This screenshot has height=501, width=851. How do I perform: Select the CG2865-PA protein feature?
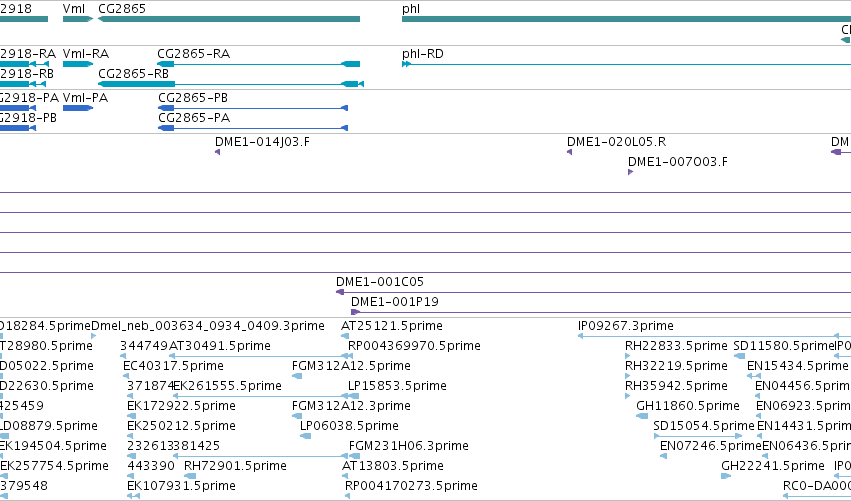253,128
